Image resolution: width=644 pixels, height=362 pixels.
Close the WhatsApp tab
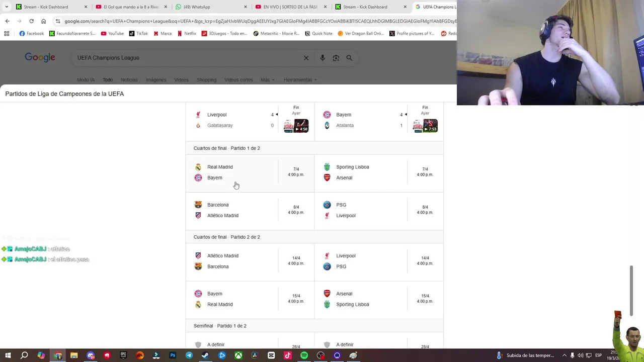point(246,7)
